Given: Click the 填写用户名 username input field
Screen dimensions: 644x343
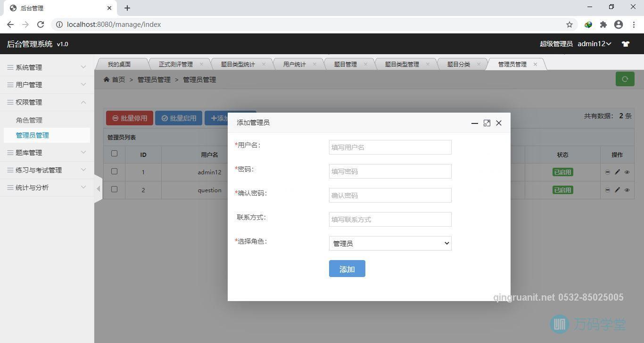Looking at the screenshot, I should tap(390, 147).
